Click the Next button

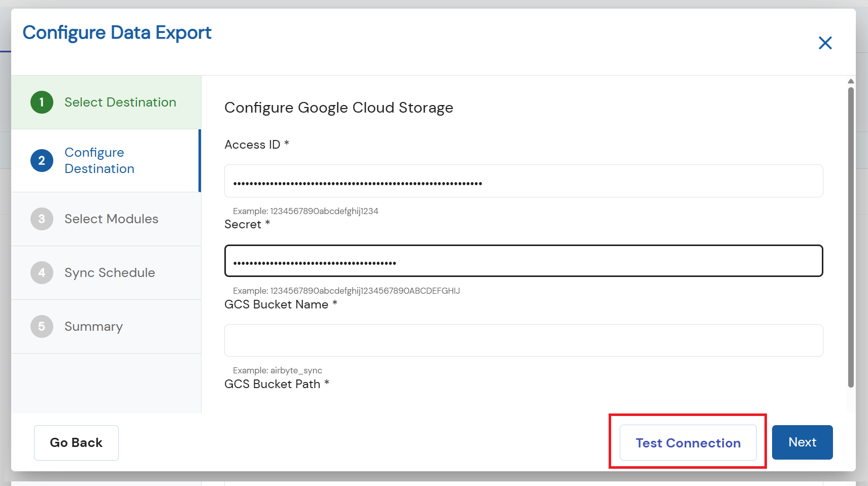click(803, 442)
